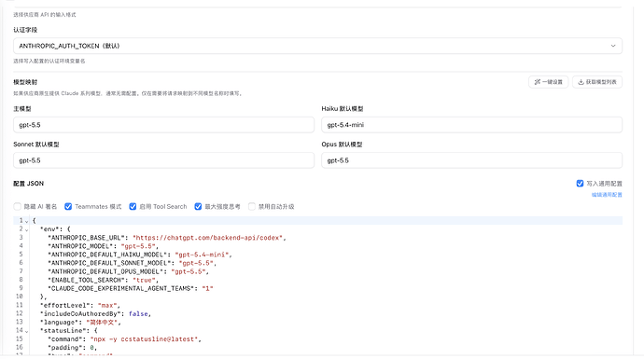
Task: Click the Haiku 默认模型 input field
Action: click(471, 125)
